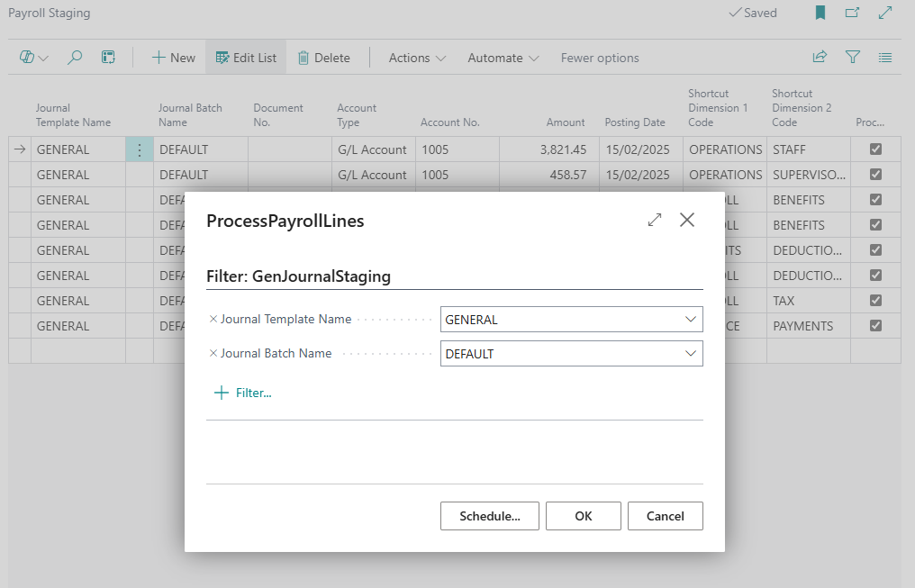The width and height of the screenshot is (915, 588).
Task: Remove the Journal Batch Name filter
Action: tap(213, 353)
